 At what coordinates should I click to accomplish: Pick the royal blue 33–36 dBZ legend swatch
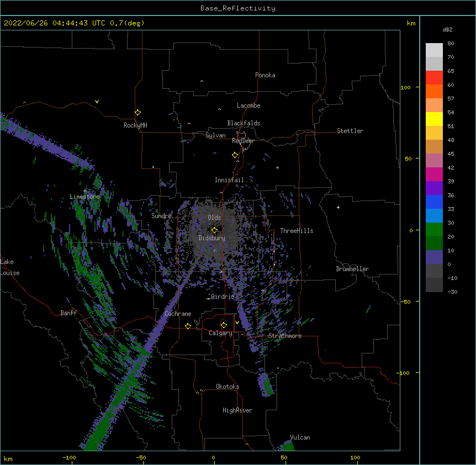(x=434, y=202)
